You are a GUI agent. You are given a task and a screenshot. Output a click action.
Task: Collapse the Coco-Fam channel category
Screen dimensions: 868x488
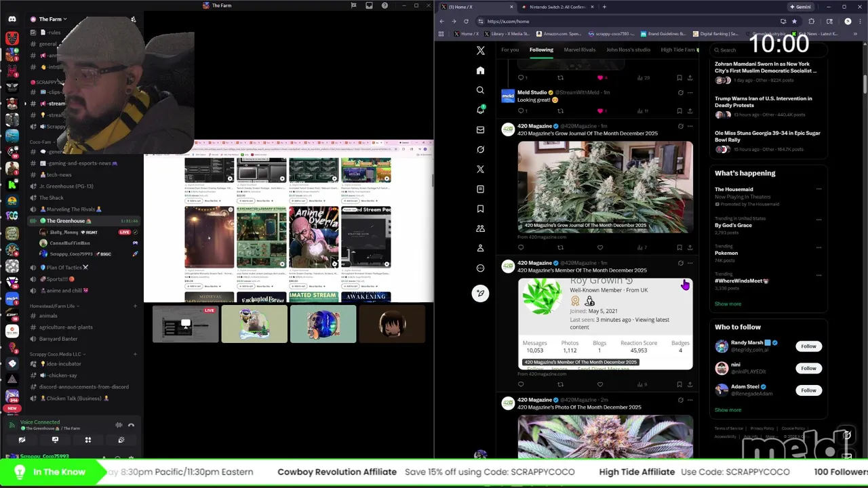[x=42, y=142]
